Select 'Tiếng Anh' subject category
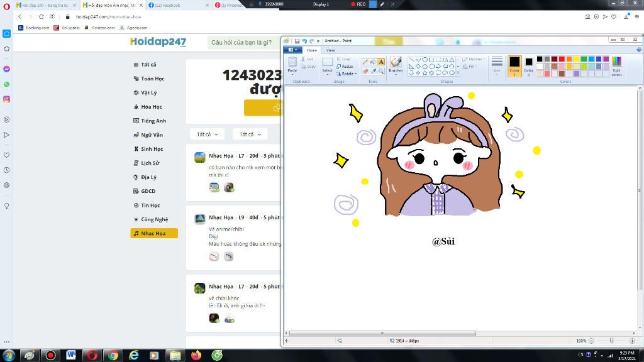The image size is (644, 362). point(153,121)
